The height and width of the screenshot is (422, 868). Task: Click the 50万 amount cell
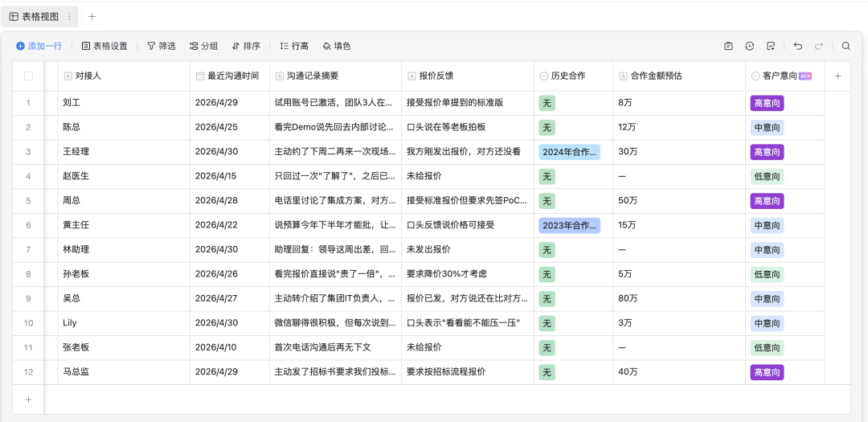(x=679, y=201)
